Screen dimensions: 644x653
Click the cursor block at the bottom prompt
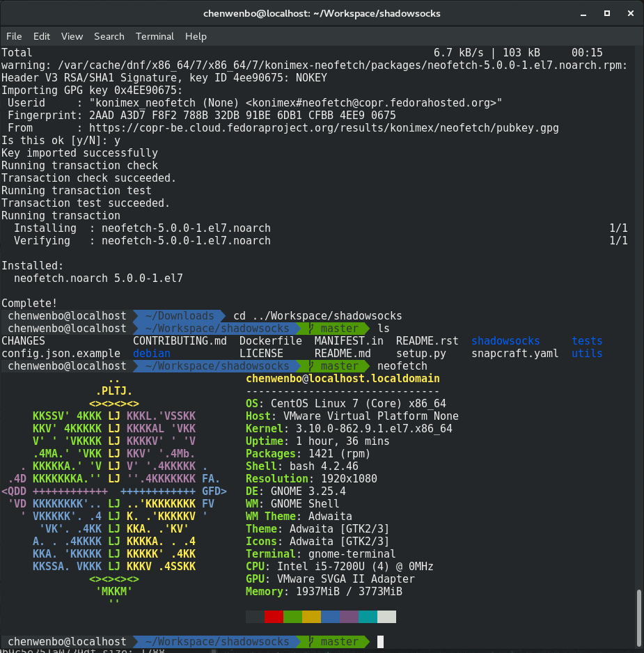(x=380, y=642)
